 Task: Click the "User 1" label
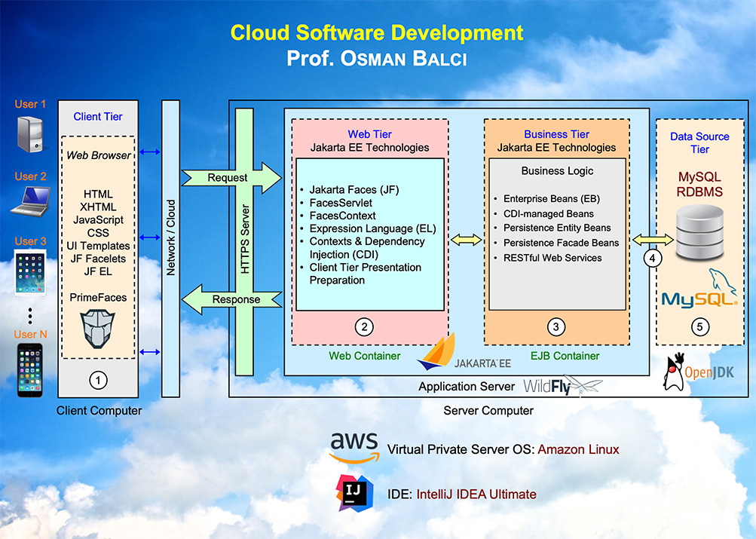click(x=30, y=104)
